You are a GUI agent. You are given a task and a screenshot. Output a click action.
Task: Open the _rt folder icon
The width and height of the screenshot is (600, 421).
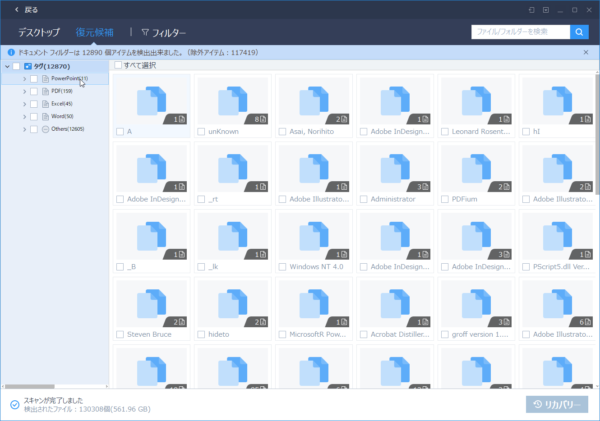[233, 169]
